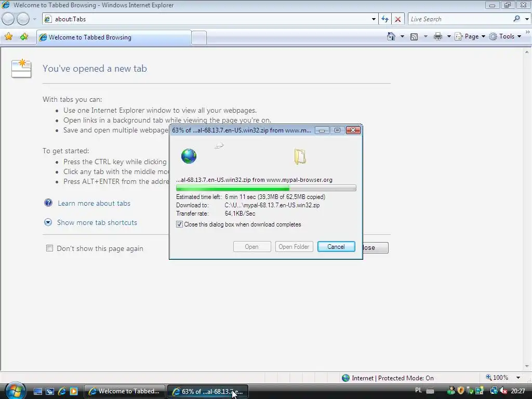This screenshot has width=532, height=399.
Task: Select the Welcome to Tabbed Browsing tab
Action: (x=114, y=37)
